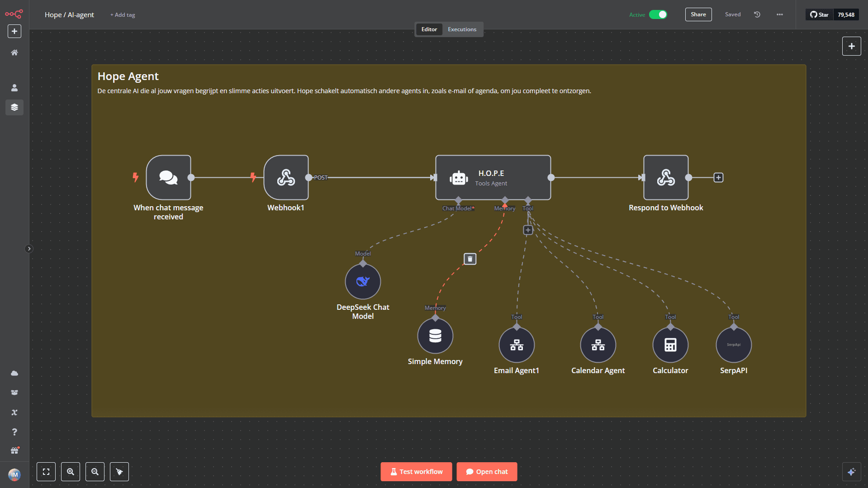This screenshot has height=488, width=868.
Task: Select the When chat message received node
Action: click(169, 177)
